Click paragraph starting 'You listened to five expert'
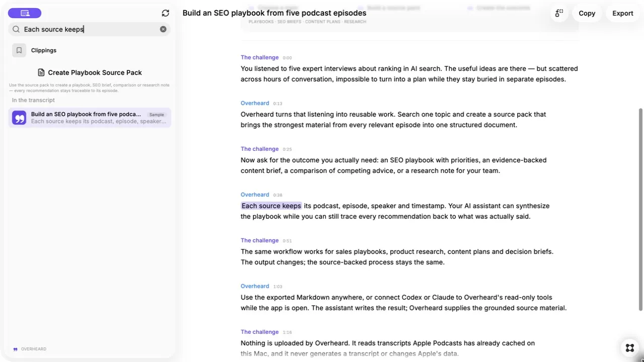 (x=409, y=74)
